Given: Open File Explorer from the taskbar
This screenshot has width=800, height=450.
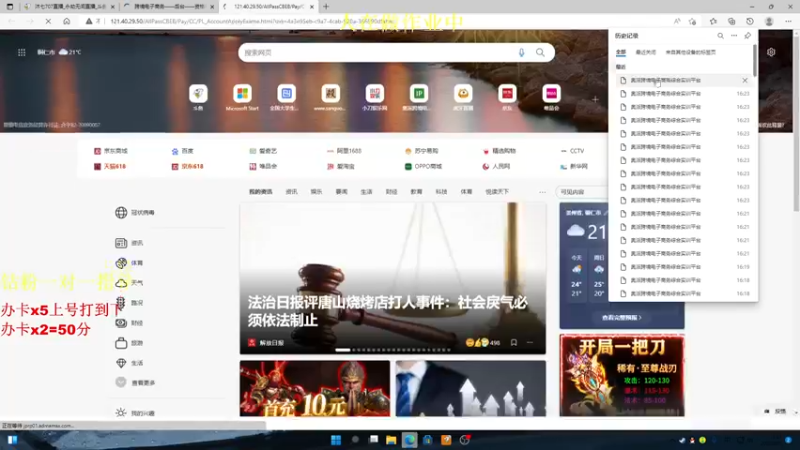Looking at the screenshot, I should pos(391,440).
